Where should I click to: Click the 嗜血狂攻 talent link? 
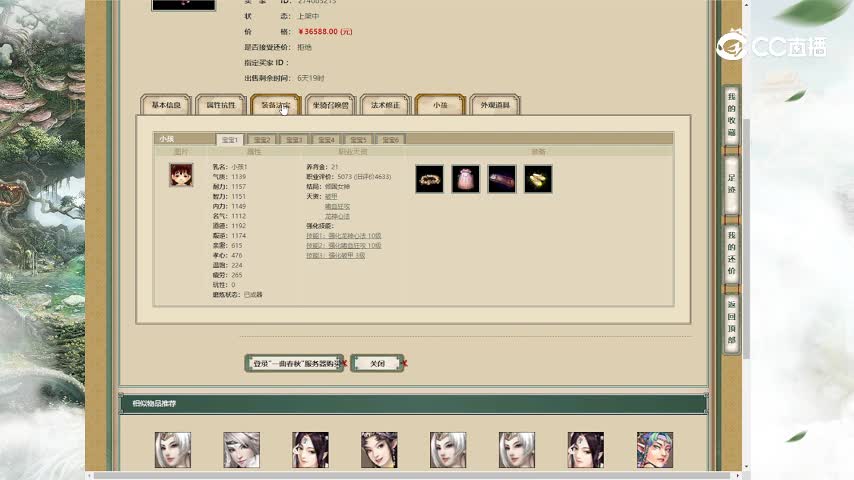pyautogui.click(x=337, y=206)
